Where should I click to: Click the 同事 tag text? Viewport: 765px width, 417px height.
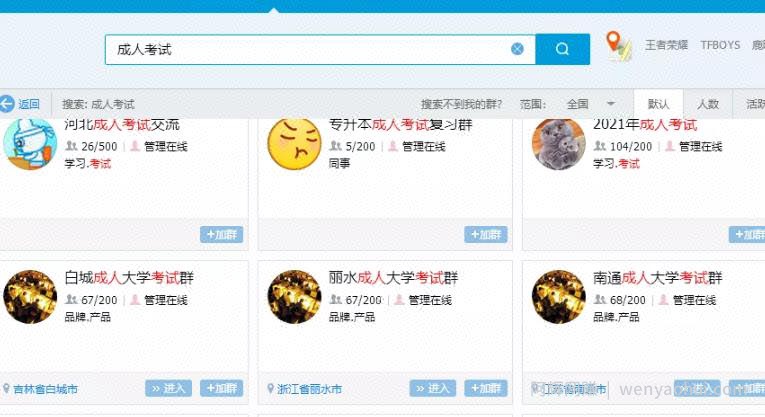pos(339,163)
